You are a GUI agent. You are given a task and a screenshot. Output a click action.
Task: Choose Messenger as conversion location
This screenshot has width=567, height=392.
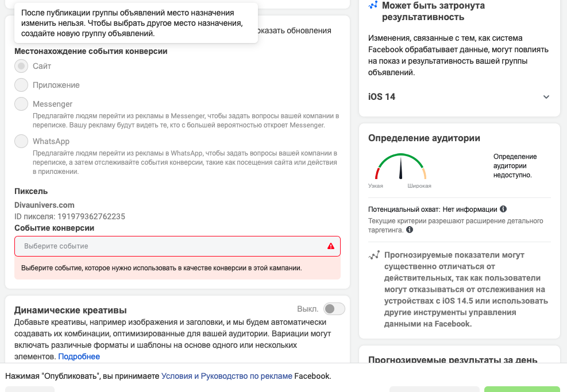[x=21, y=104]
